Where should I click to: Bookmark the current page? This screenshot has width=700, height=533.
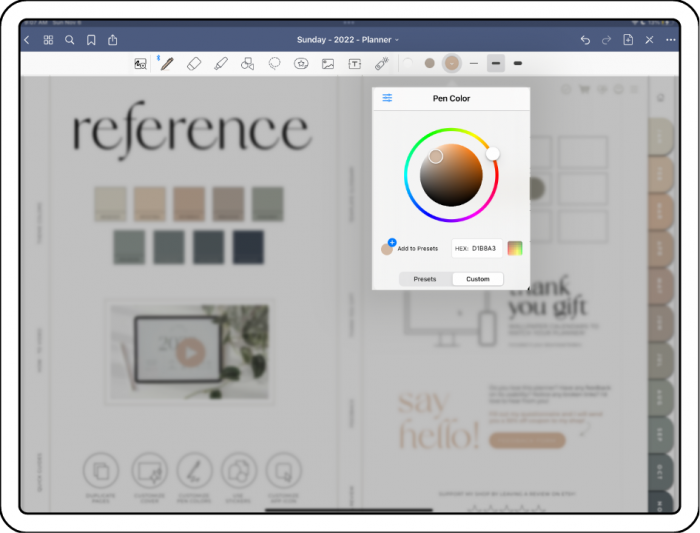point(91,40)
